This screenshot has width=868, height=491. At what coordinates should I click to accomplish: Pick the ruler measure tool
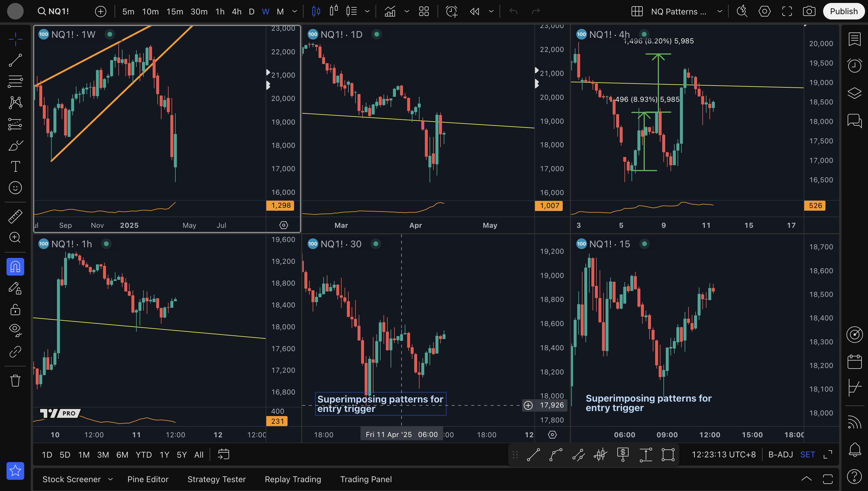15,217
